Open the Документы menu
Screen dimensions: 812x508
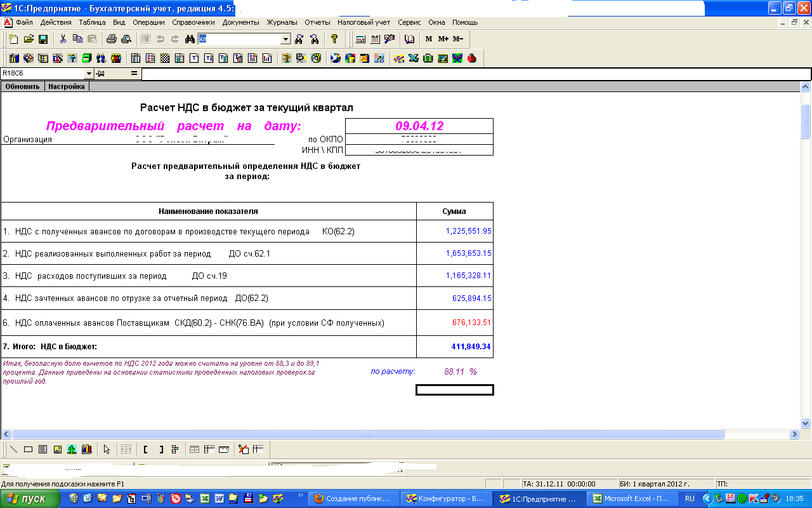(241, 22)
